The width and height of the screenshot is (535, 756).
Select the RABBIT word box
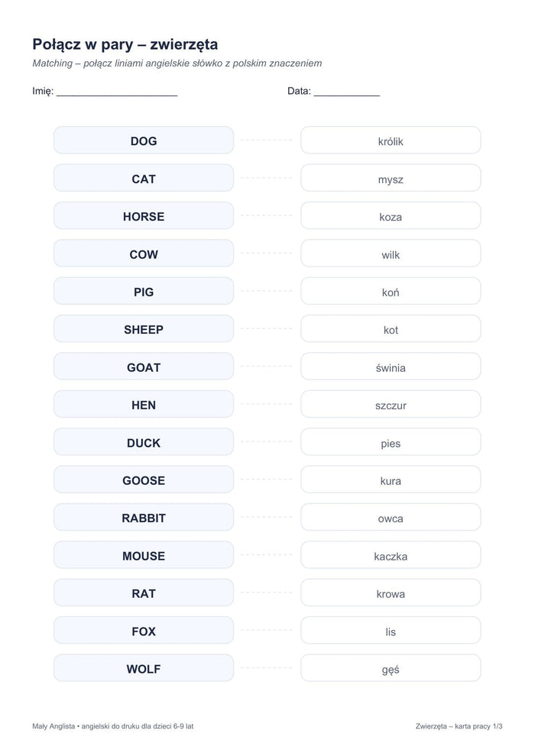[x=144, y=517]
